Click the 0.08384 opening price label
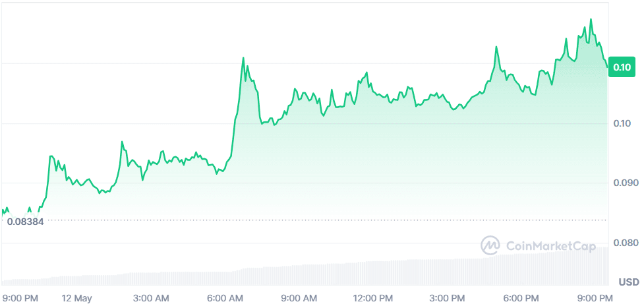This screenshot has height=308, width=644. click(25, 222)
